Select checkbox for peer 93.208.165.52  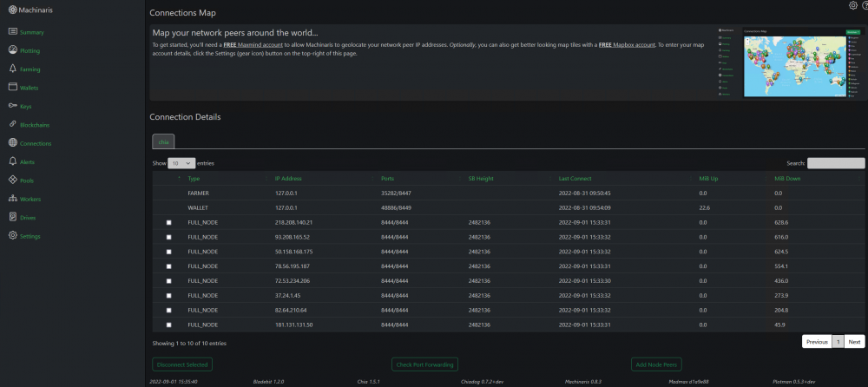[x=169, y=237]
